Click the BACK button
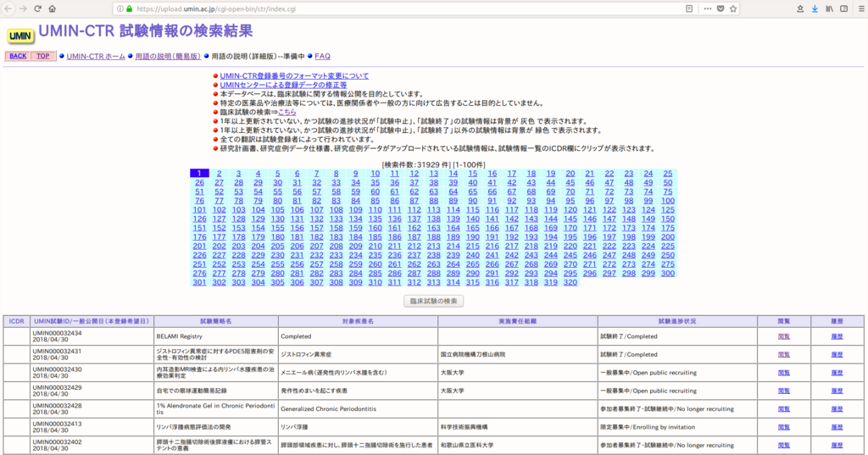The width and height of the screenshot is (868, 455). [18, 56]
